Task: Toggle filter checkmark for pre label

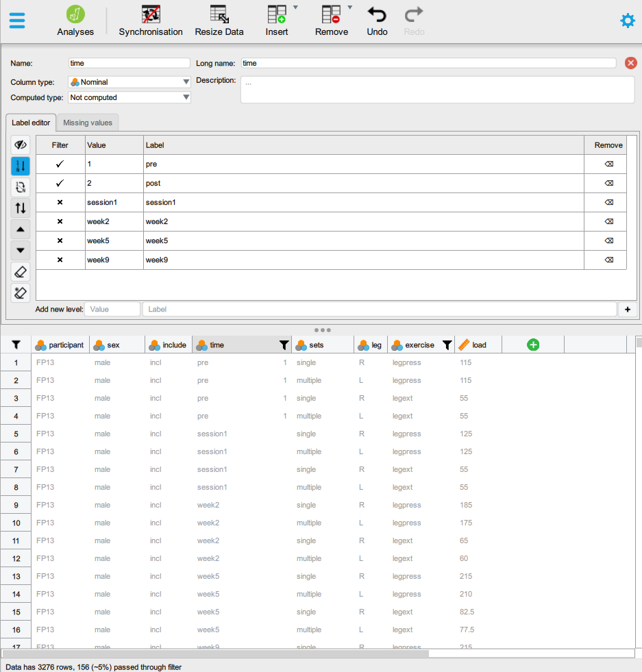Action: pyautogui.click(x=60, y=164)
